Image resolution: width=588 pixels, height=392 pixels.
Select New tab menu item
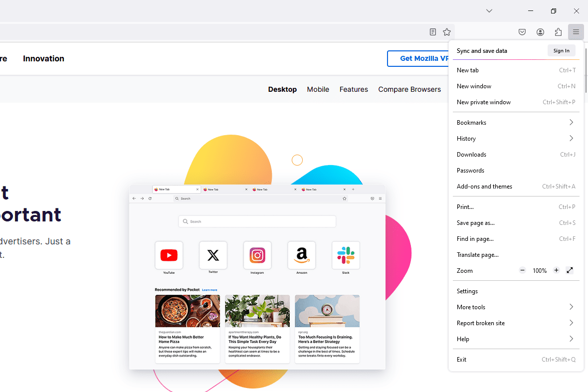(x=516, y=70)
